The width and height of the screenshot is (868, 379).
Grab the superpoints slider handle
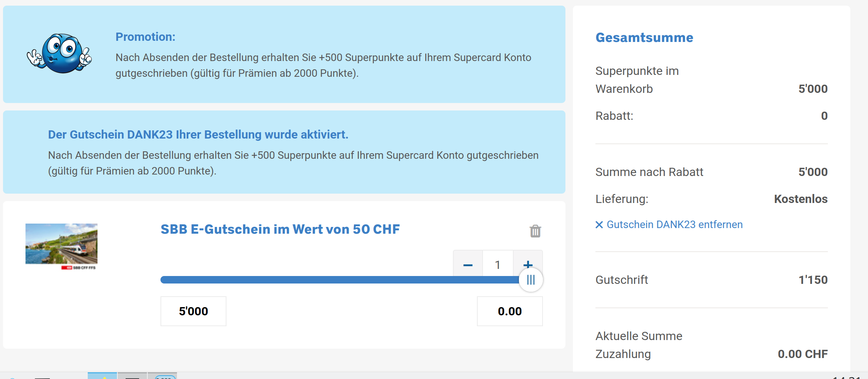531,280
